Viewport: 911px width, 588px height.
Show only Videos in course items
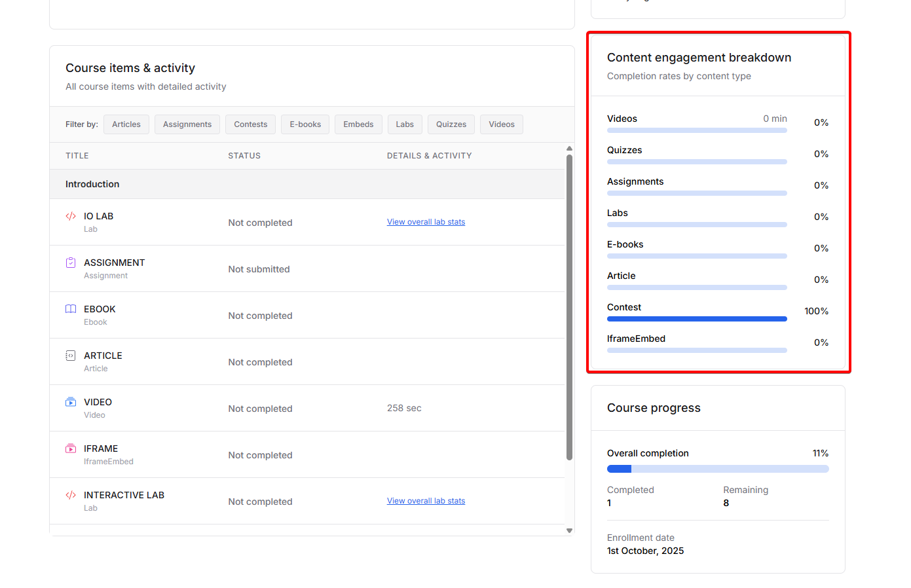click(502, 124)
